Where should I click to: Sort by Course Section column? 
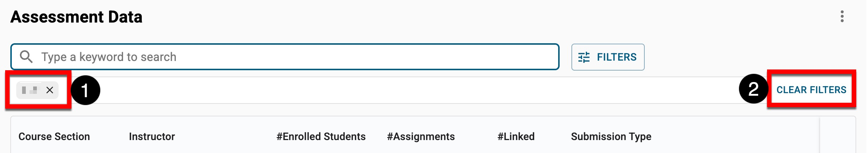54,136
